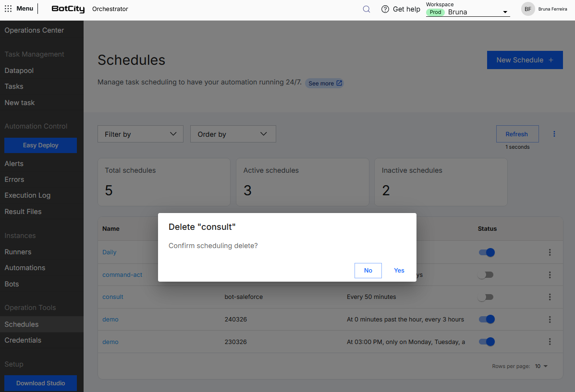Image resolution: width=575 pixels, height=392 pixels.
Task: Open the See more external link
Action: (325, 83)
